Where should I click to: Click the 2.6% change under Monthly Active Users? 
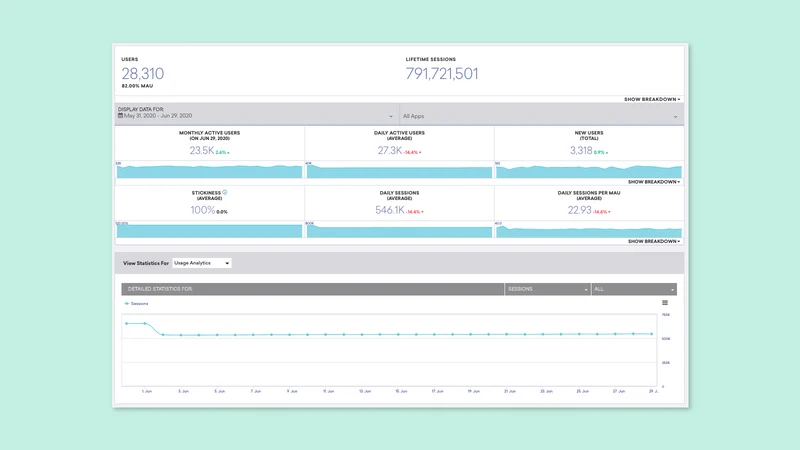(x=222, y=153)
